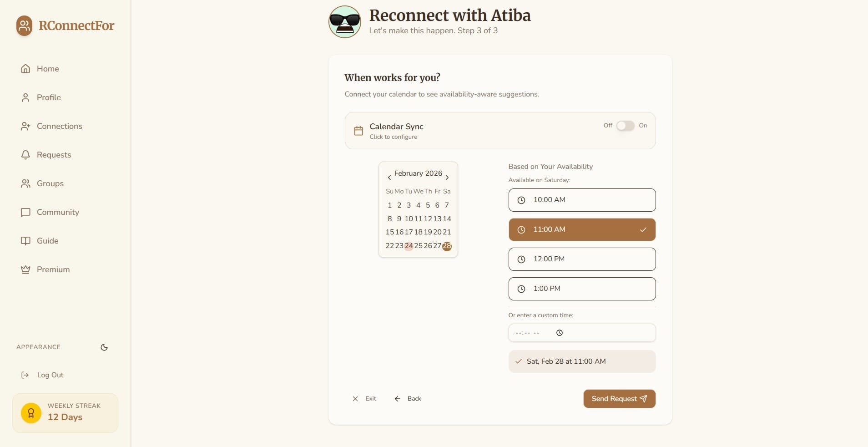The image size is (868, 447).
Task: Click the RConnectFor logo icon
Action: click(x=24, y=25)
